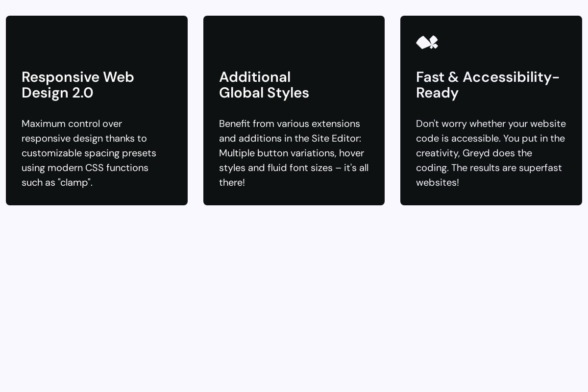Viewport: 588px width, 392px height.
Task: Click the "Fast & Accessibility-Ready" heading
Action: (x=487, y=85)
